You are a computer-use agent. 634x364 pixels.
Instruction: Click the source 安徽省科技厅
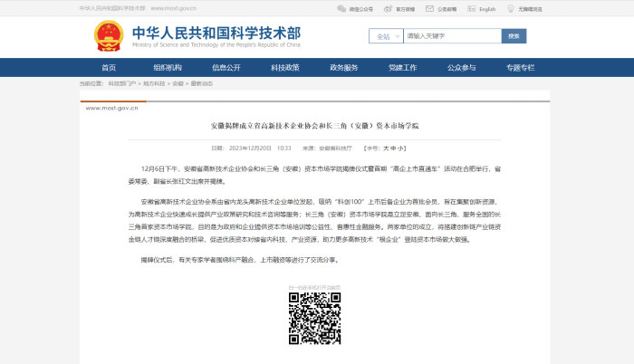336,148
